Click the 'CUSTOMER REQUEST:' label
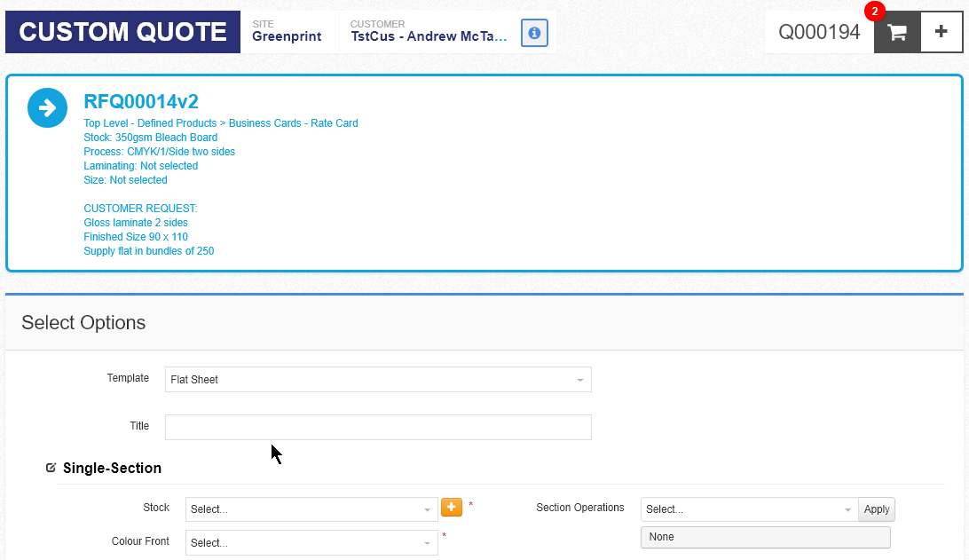Screen dimensions: 969x560 tap(140, 209)
